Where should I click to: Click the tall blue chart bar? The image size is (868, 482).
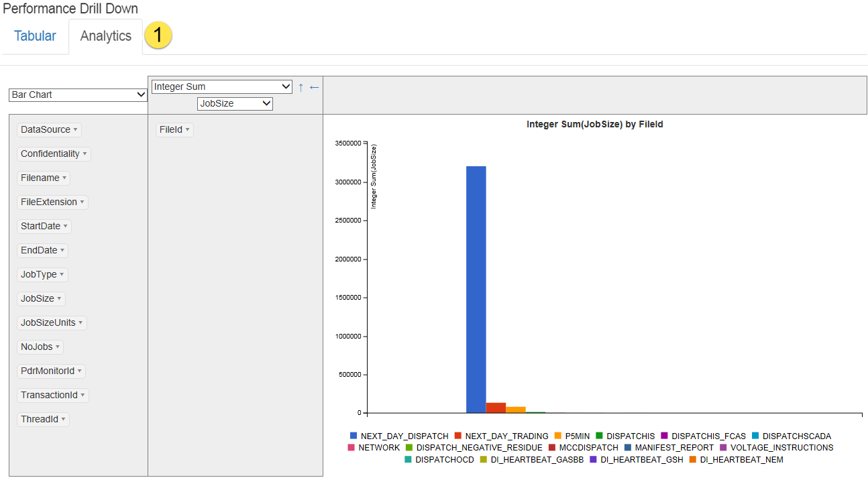(x=476, y=288)
